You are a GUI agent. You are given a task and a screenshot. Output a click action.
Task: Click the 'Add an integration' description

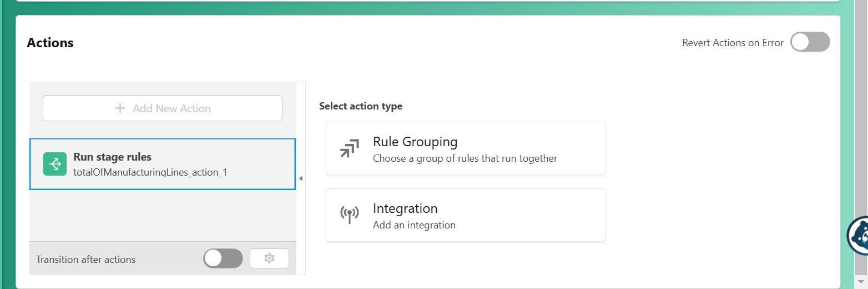click(x=414, y=225)
